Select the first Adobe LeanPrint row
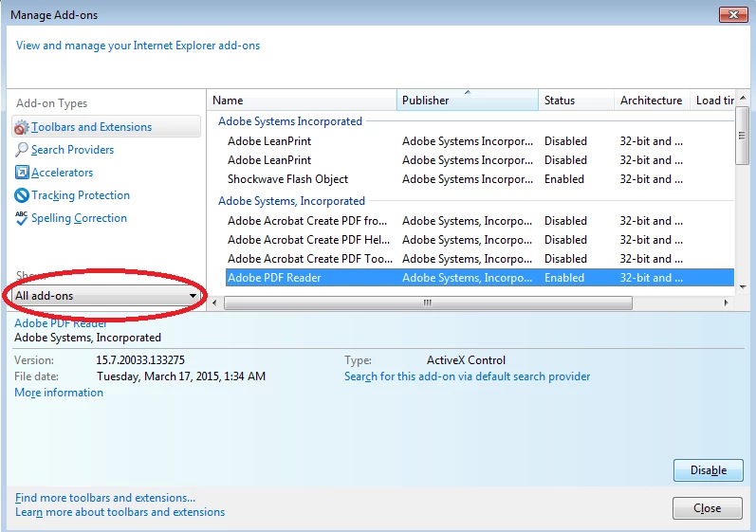 click(x=480, y=141)
